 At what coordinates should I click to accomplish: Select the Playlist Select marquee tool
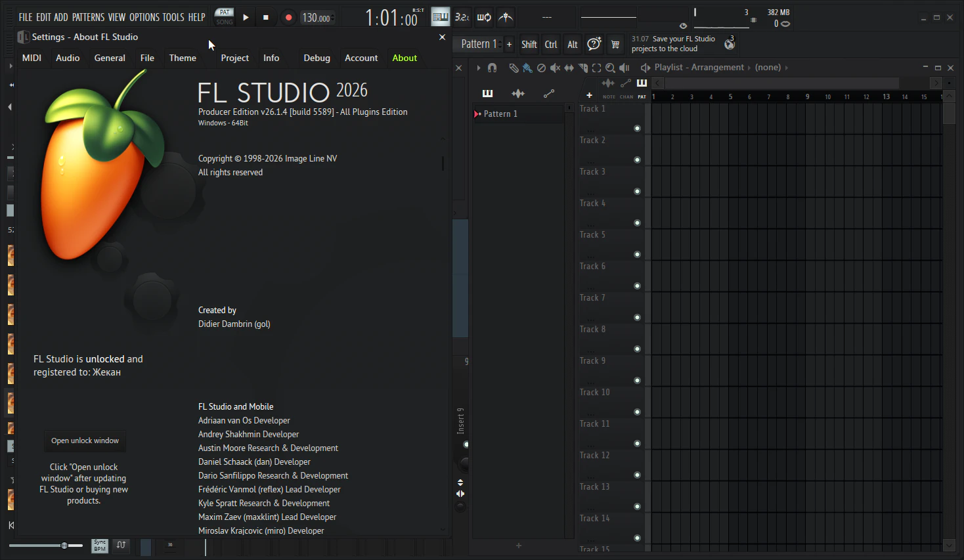coord(596,68)
